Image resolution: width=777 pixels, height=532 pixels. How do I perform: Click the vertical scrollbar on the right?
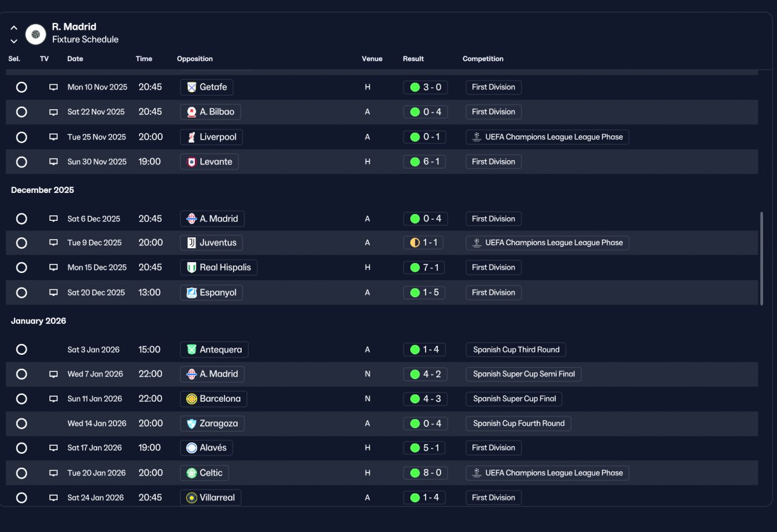tap(761, 258)
